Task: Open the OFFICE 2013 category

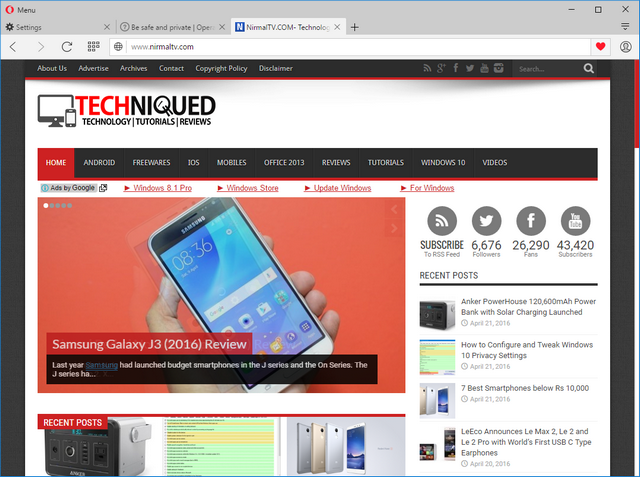Action: pyautogui.click(x=284, y=163)
